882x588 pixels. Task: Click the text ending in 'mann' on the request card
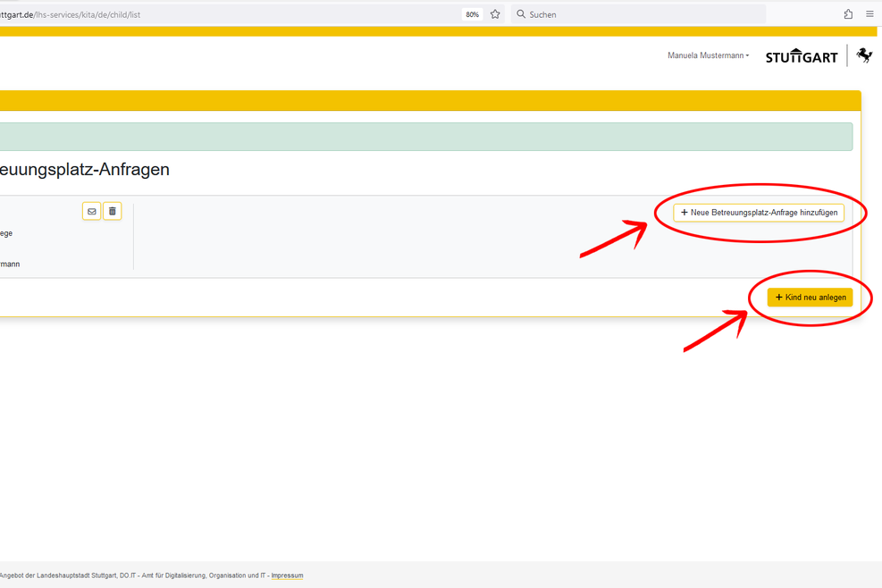[10, 265]
